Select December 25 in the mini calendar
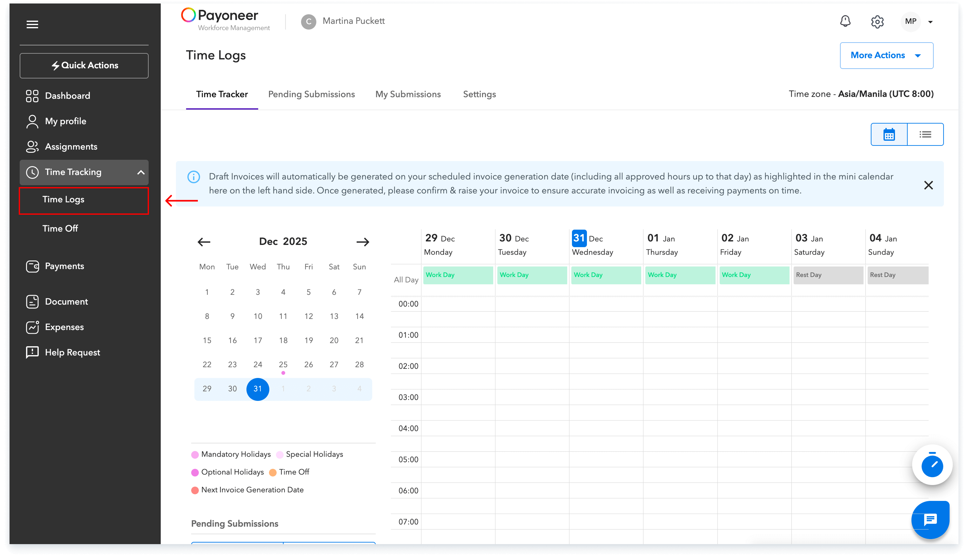The image size is (968, 560). [283, 365]
